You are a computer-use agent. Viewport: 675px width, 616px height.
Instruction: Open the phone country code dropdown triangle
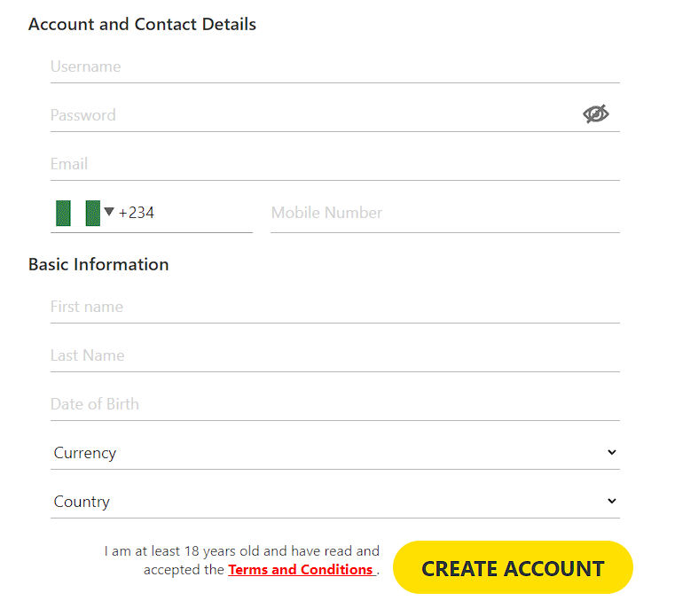pos(109,212)
